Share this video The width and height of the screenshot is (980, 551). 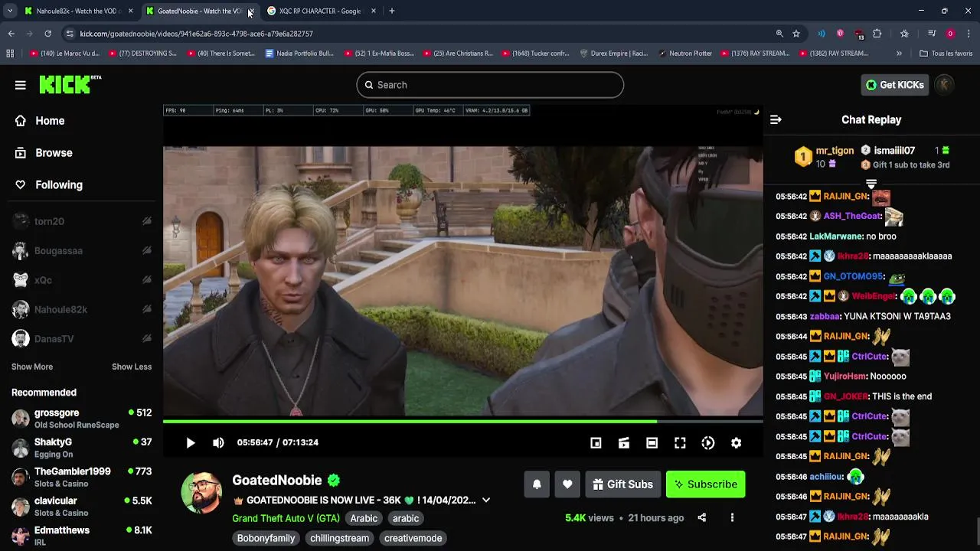click(701, 518)
